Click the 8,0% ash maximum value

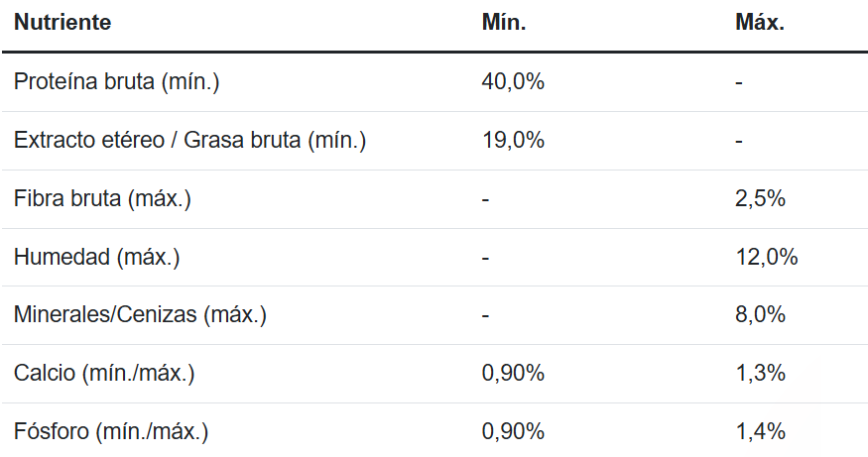pos(760,316)
